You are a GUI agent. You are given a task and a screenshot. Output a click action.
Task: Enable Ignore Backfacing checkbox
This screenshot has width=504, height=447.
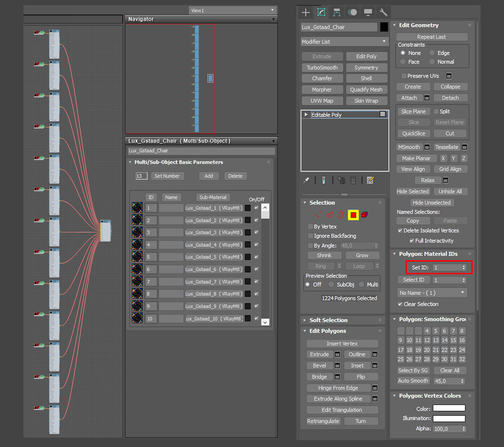pos(310,236)
